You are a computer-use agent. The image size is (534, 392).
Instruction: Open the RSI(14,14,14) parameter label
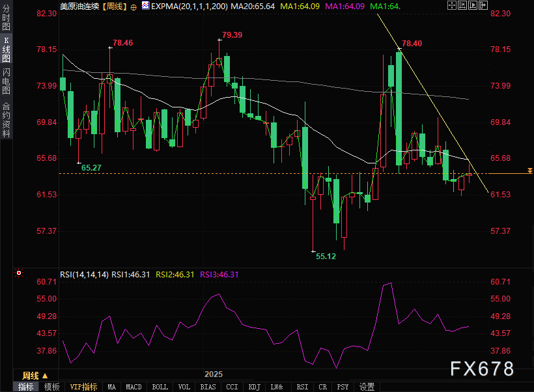coord(84,274)
